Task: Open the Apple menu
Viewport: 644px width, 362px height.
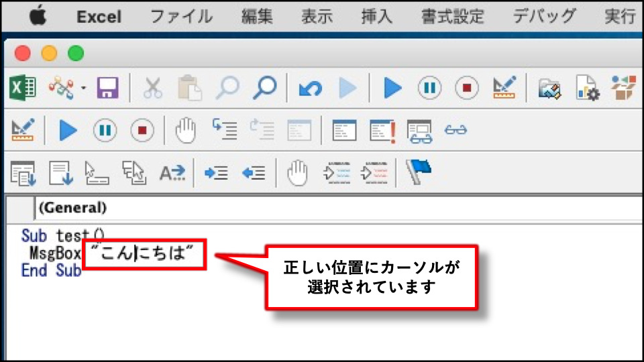Action: tap(38, 16)
